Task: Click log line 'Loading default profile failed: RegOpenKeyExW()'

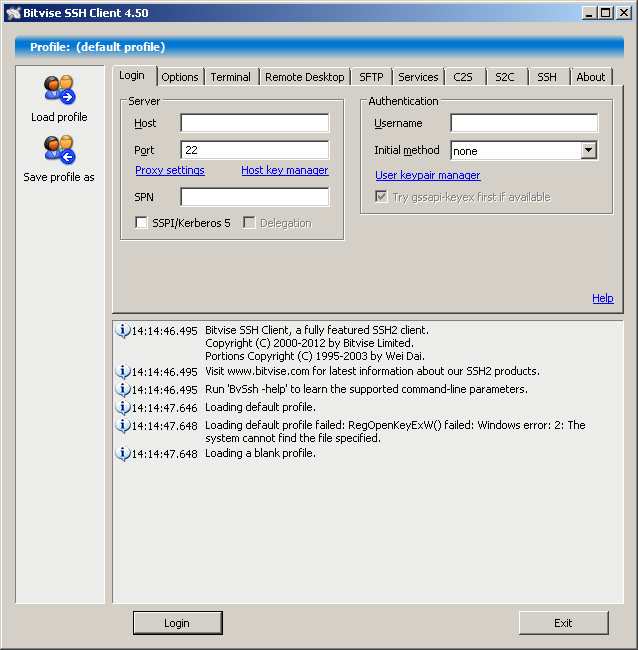Action: tap(395, 432)
